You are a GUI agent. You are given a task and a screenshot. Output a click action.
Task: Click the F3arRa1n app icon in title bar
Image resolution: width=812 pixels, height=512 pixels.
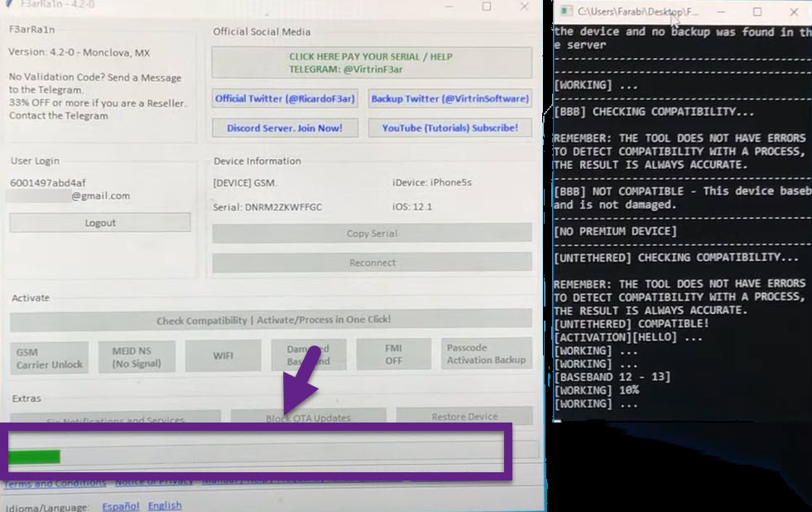pos(9,3)
